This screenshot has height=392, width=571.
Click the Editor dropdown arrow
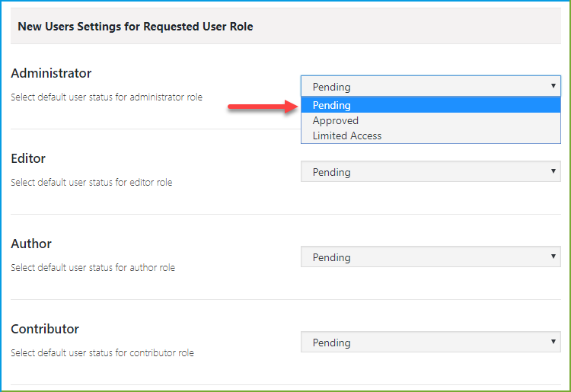553,172
